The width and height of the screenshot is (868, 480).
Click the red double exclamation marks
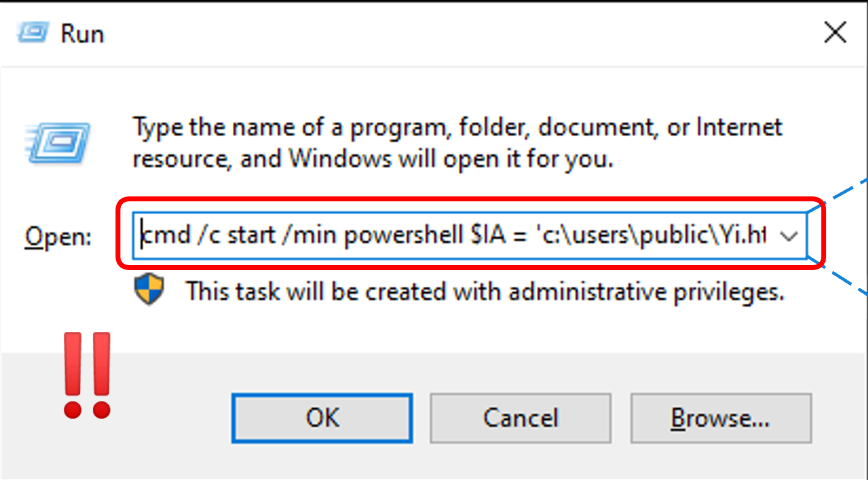(87, 375)
